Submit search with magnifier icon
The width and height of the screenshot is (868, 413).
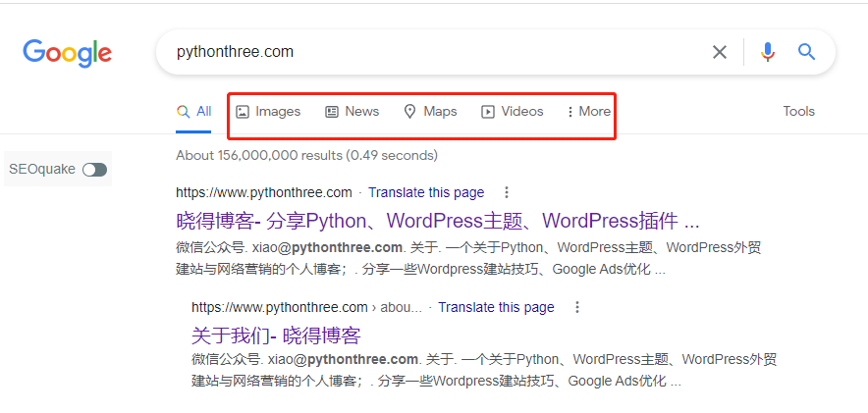[806, 53]
